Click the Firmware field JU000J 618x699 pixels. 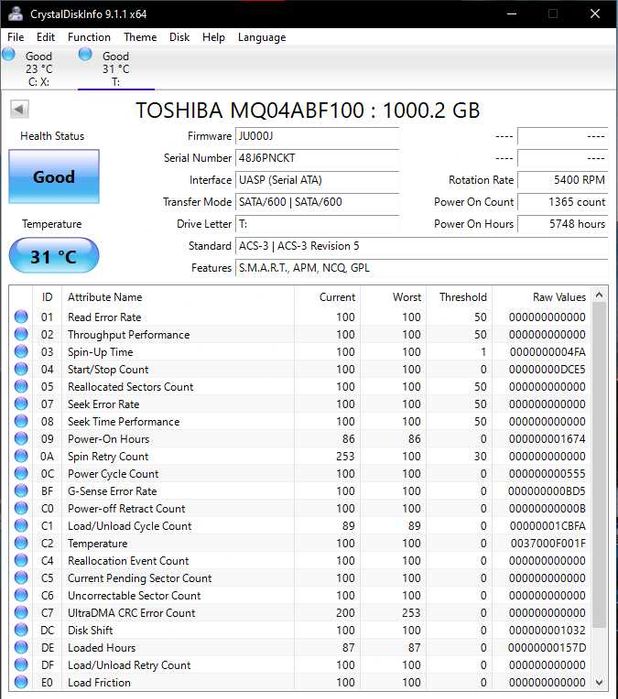pos(317,136)
